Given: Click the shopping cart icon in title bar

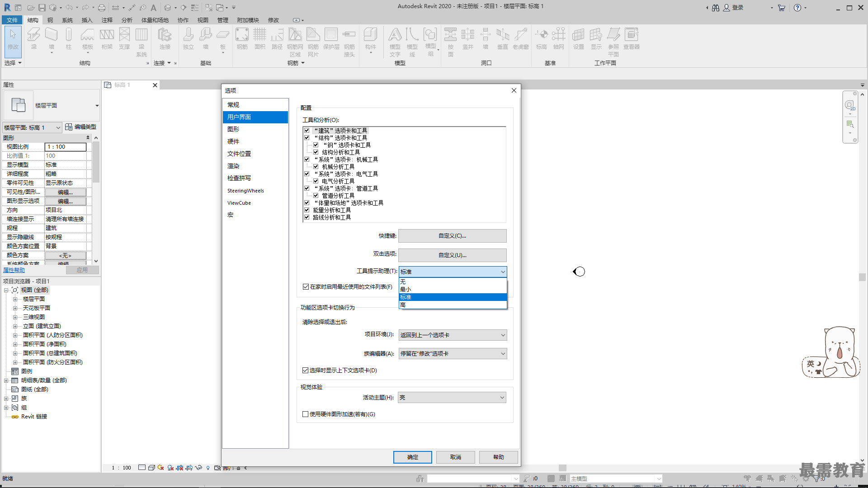Looking at the screenshot, I should (781, 8).
